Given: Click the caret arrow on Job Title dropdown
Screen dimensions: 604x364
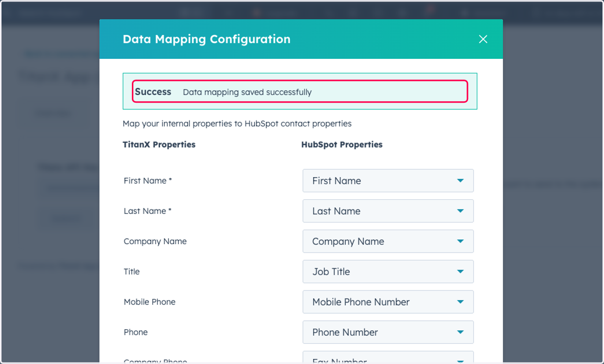Looking at the screenshot, I should tap(460, 271).
